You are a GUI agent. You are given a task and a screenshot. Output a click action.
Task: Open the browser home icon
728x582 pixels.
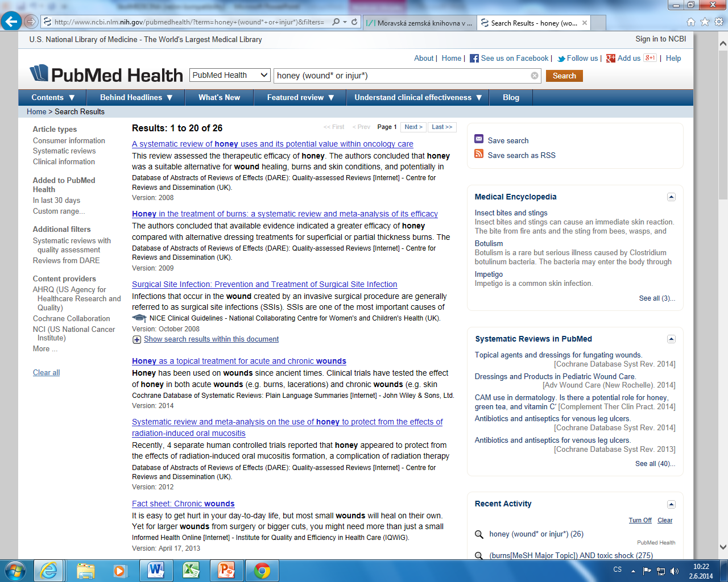tap(691, 22)
